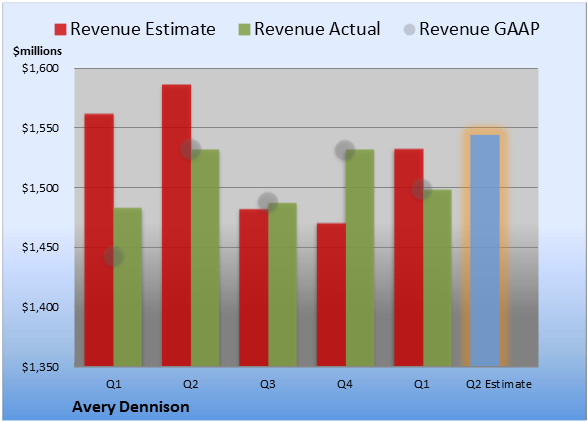This screenshot has width=588, height=422.
Task: Click the gray Revenue GAAP legend circle
Action: coord(410,30)
